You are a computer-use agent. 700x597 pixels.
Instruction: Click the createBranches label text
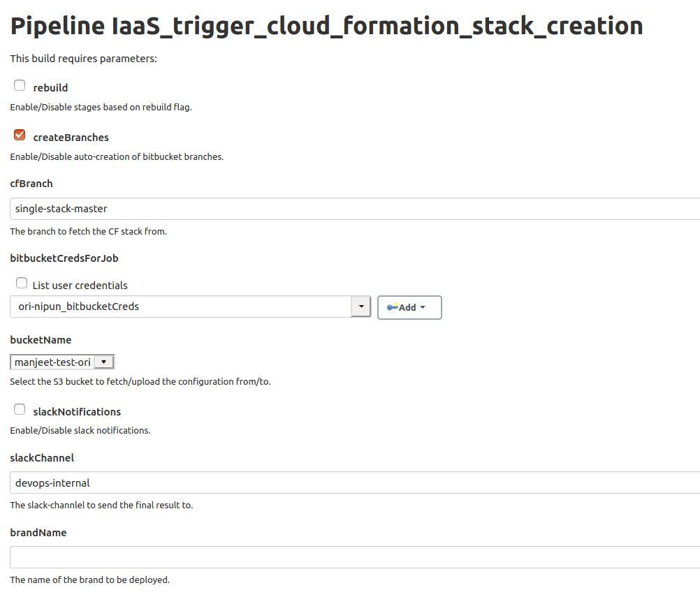(71, 137)
